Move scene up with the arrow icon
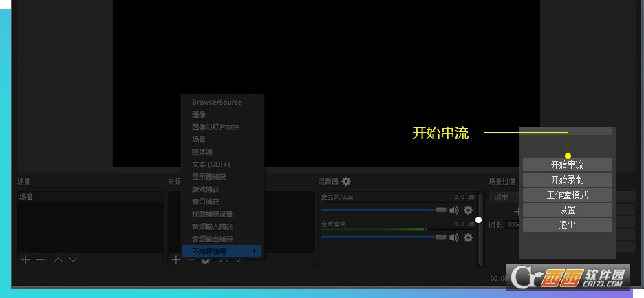 [58, 259]
